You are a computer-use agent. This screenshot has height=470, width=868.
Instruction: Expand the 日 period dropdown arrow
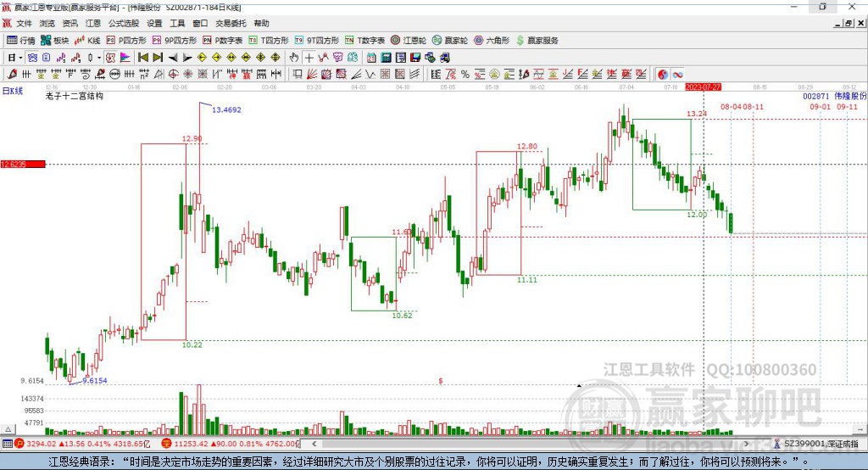coord(20,58)
